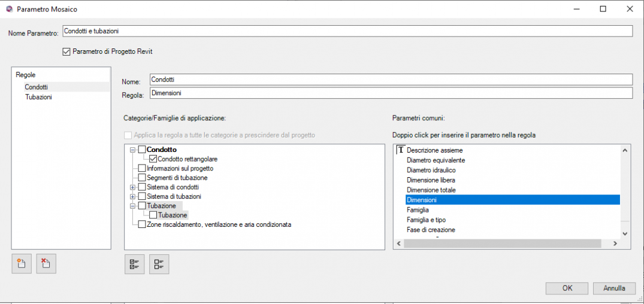Screen dimensions: 644x304
Task: Expand the Sistema di condotti node
Action: tap(132, 187)
